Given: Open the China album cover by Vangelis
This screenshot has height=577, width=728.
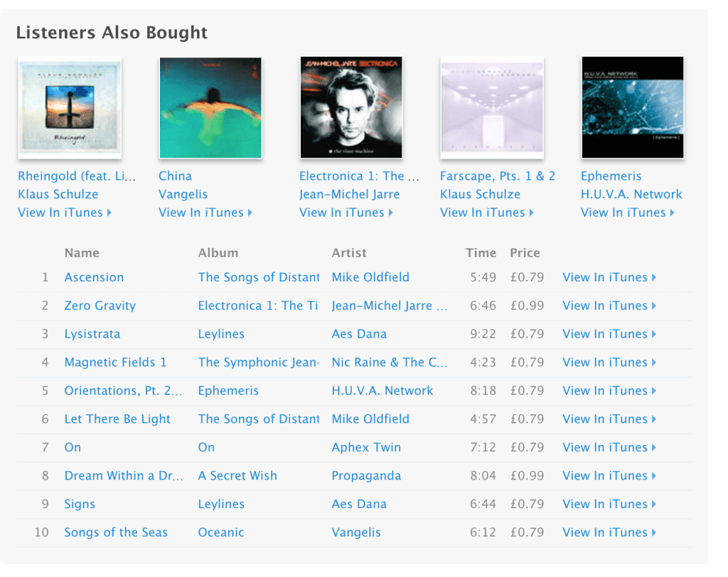Looking at the screenshot, I should pos(210,108).
